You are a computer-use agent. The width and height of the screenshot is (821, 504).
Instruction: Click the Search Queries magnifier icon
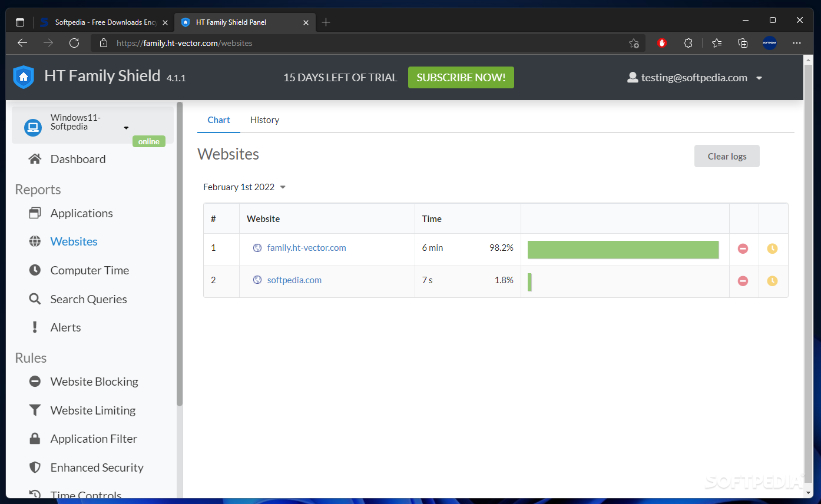pos(35,299)
